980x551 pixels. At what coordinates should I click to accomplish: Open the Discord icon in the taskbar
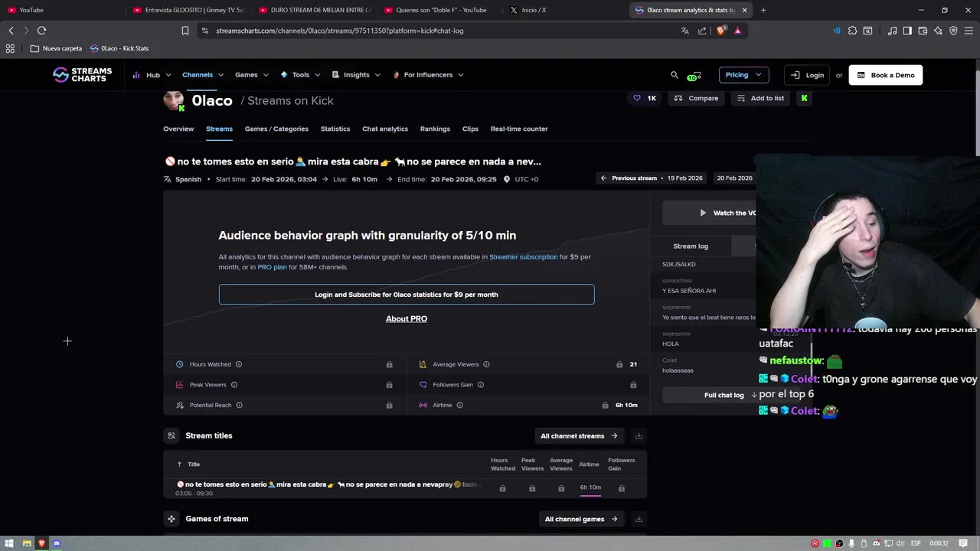[57, 543]
